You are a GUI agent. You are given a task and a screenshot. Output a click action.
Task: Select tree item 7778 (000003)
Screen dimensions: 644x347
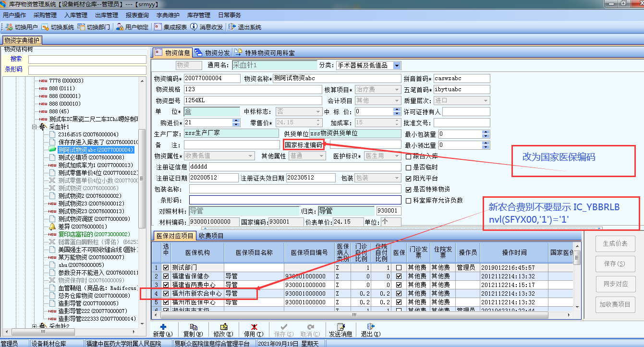66,81
